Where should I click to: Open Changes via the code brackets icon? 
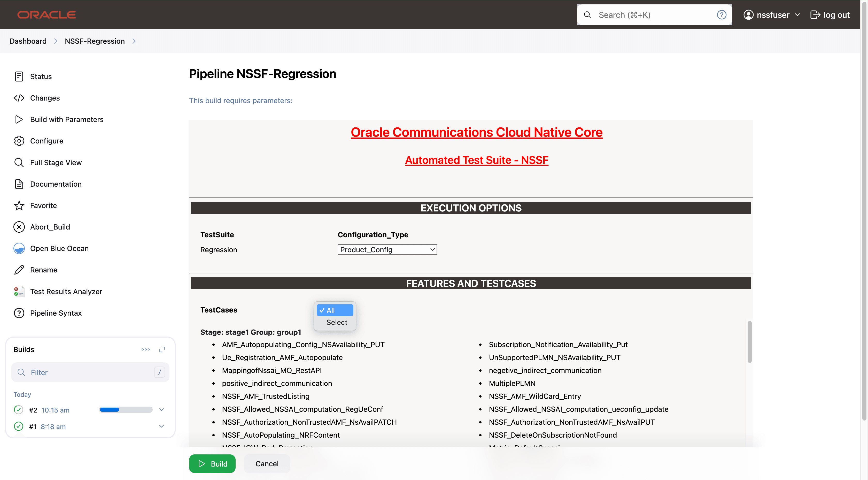[19, 98]
